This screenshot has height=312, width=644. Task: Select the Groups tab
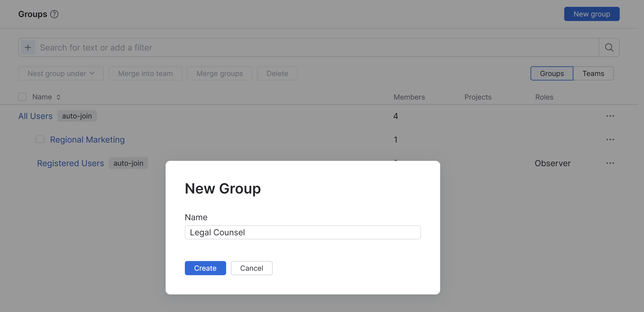(x=551, y=73)
